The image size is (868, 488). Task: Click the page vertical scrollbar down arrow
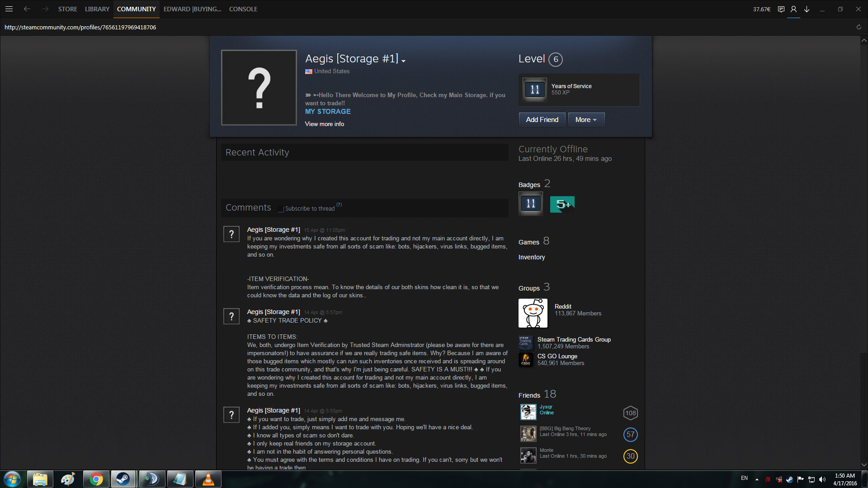tap(863, 465)
